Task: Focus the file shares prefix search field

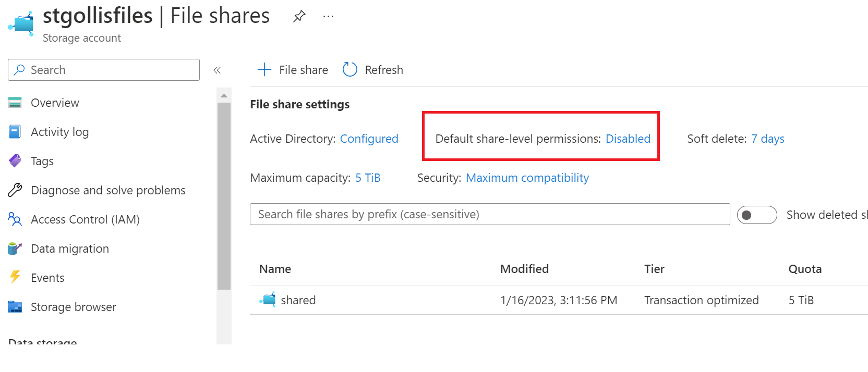Action: [x=489, y=214]
